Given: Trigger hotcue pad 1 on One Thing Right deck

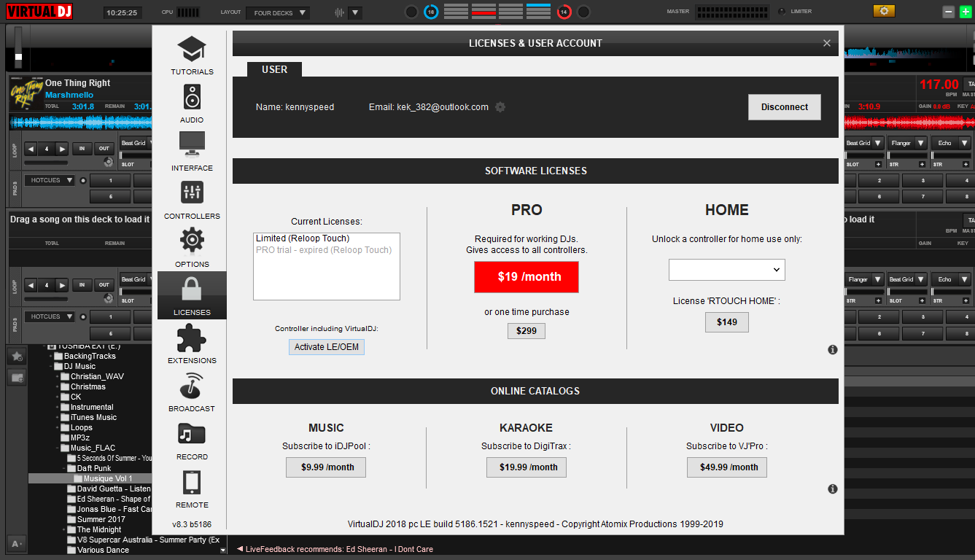Looking at the screenshot, I should tap(110, 181).
